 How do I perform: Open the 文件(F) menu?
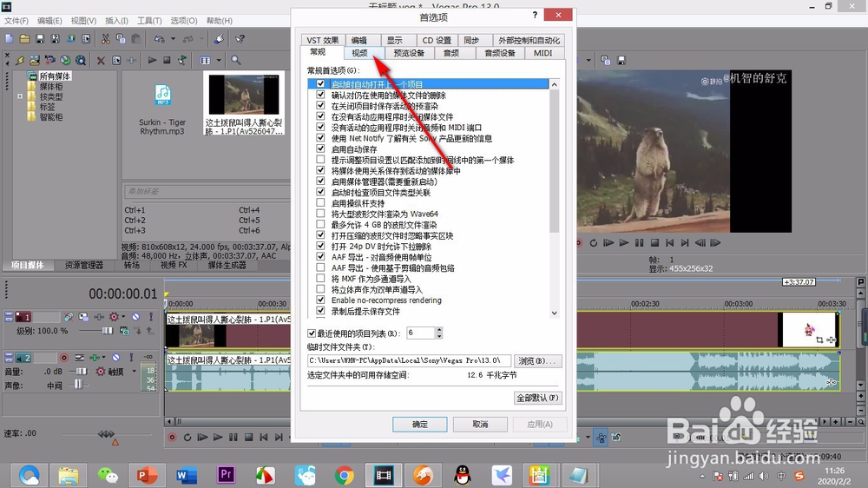coord(16,21)
